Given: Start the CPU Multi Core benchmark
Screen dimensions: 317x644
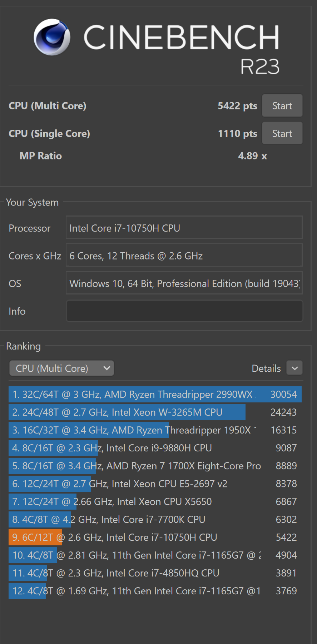Looking at the screenshot, I should (282, 106).
